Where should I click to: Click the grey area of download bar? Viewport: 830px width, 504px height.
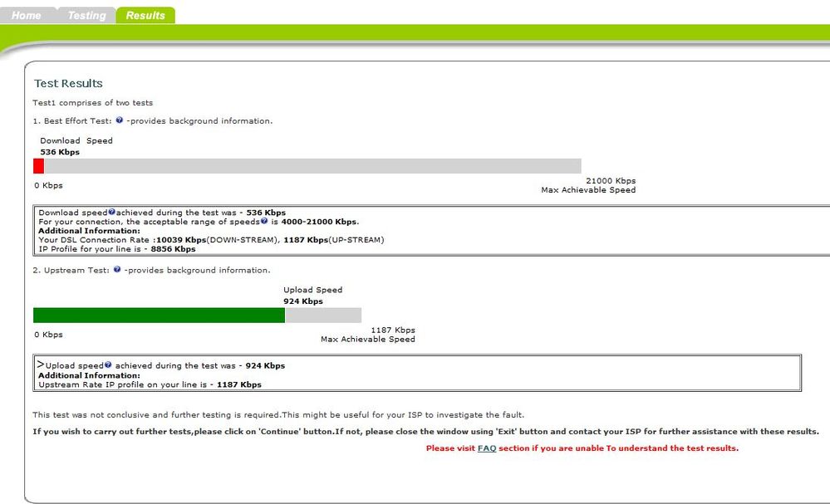312,166
